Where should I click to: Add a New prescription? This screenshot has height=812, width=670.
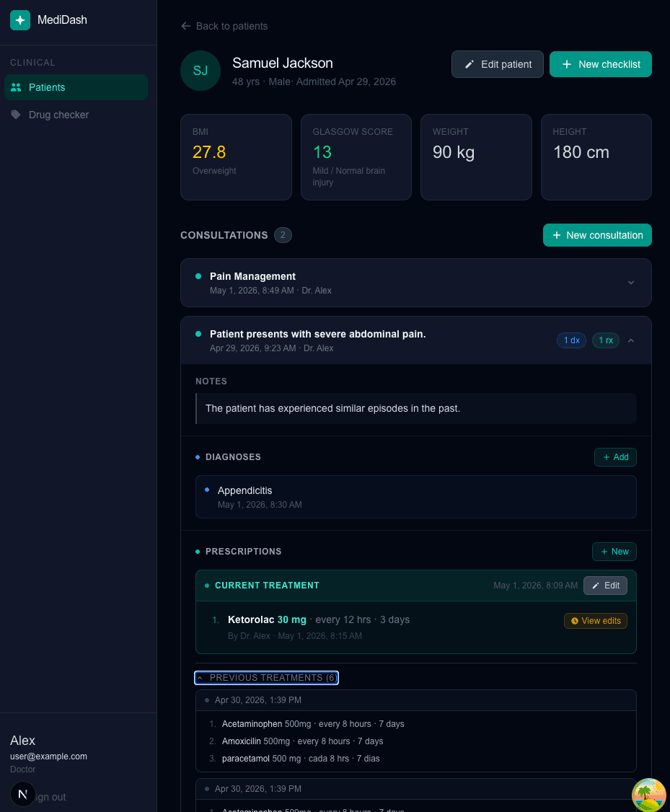pyautogui.click(x=614, y=552)
